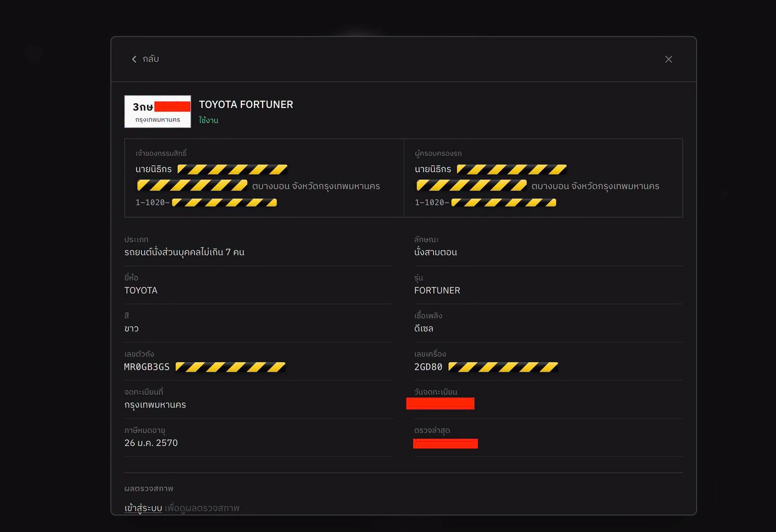Click the engine number 2GD80
This screenshot has height=532, width=776.
[428, 367]
